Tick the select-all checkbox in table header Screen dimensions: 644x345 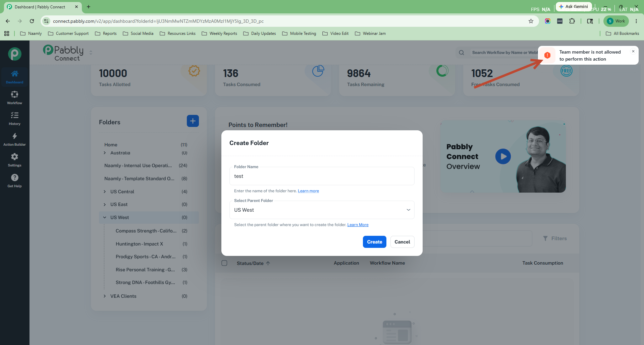pos(224,263)
